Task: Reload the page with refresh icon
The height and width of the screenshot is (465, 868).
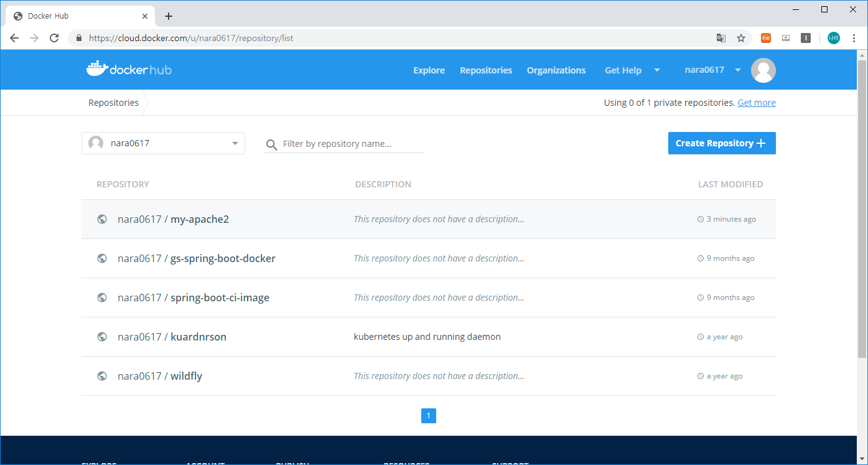Action: pos(54,38)
